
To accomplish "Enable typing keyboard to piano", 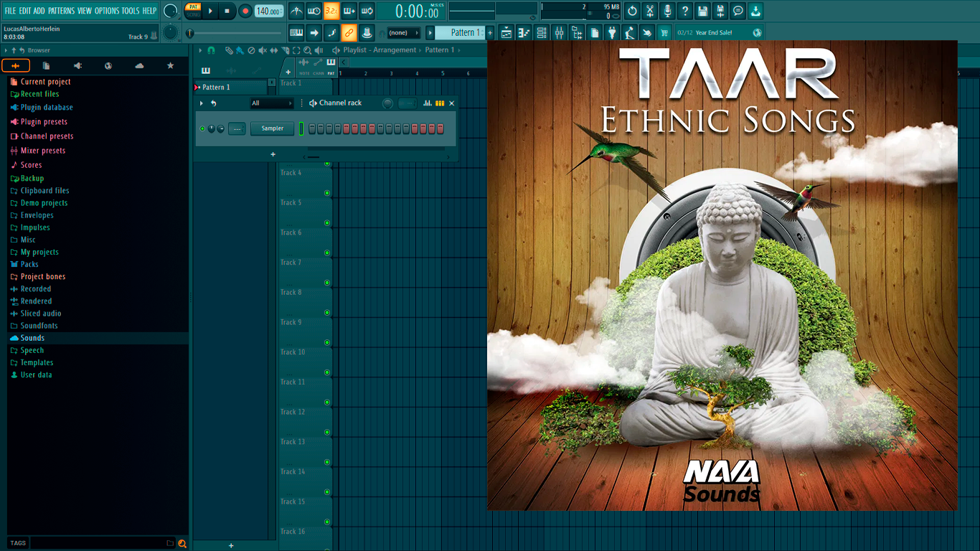I will coord(296,32).
